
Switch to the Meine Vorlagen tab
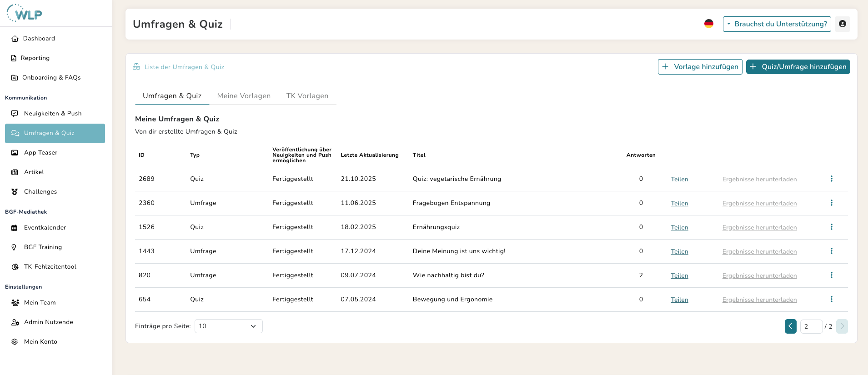(244, 96)
